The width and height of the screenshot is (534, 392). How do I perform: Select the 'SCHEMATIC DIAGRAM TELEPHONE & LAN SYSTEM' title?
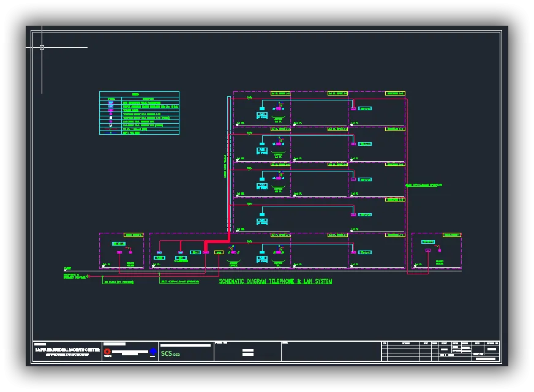click(x=275, y=281)
